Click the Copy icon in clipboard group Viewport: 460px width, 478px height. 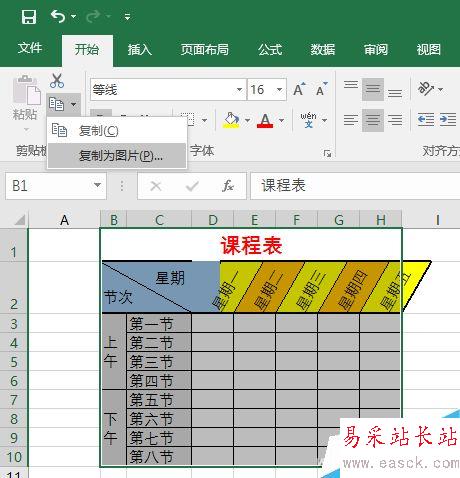pos(56,104)
